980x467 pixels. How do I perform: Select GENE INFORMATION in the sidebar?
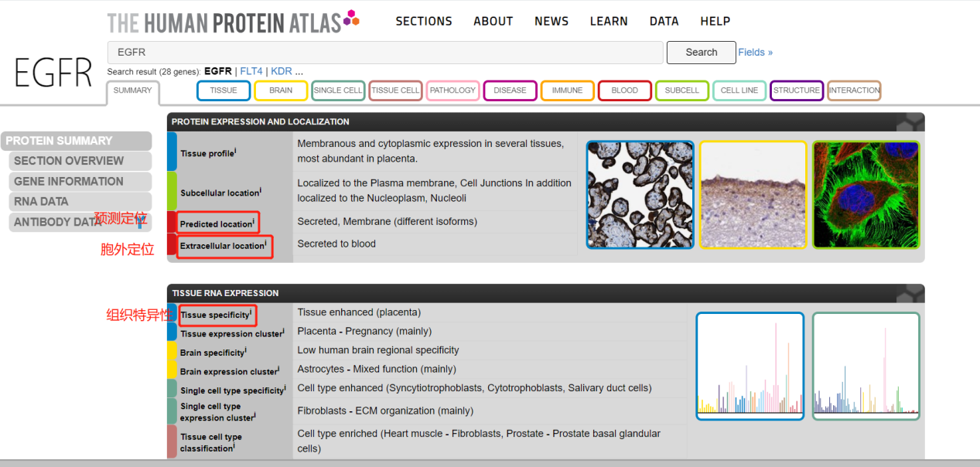(69, 182)
